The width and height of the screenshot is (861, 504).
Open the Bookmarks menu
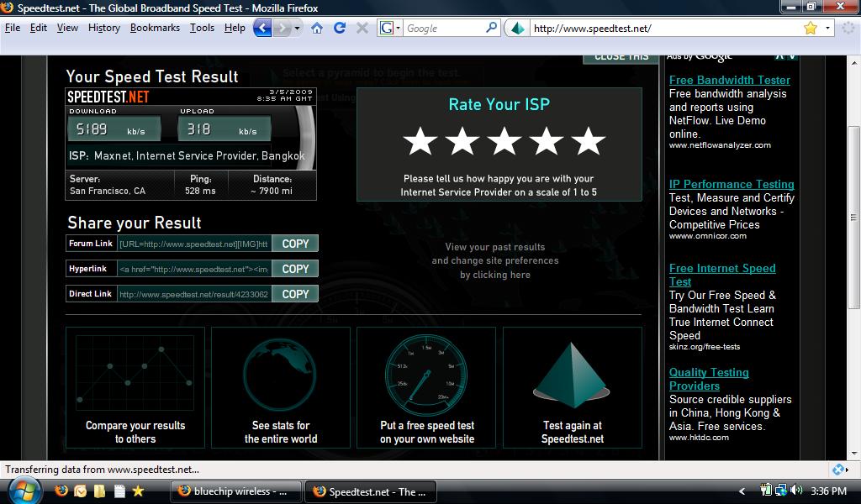[155, 28]
